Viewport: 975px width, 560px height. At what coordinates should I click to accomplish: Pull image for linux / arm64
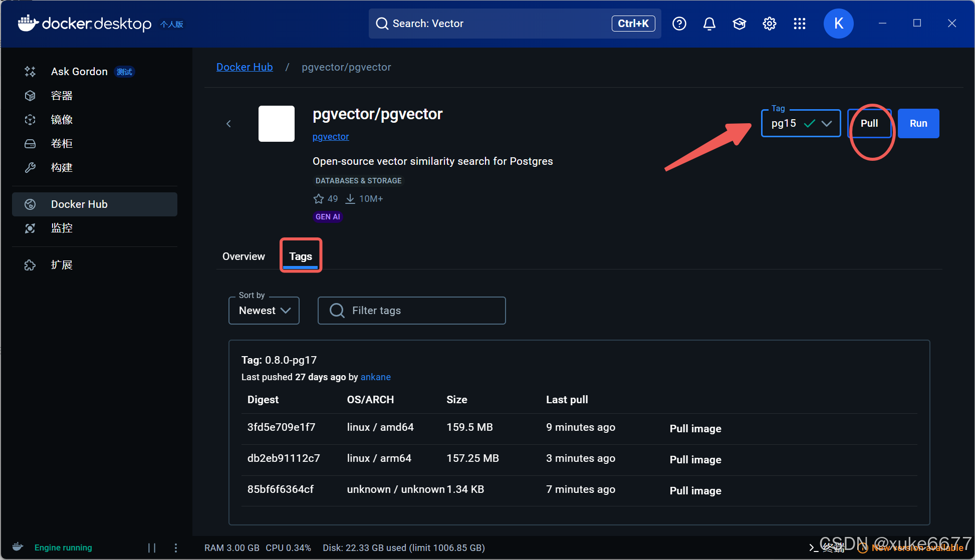click(x=695, y=460)
